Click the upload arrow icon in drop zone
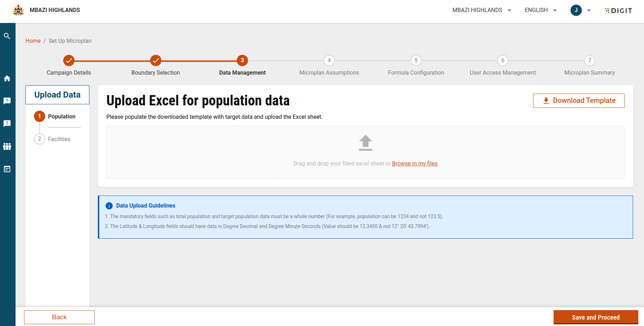The height and width of the screenshot is (326, 644). pos(365,143)
